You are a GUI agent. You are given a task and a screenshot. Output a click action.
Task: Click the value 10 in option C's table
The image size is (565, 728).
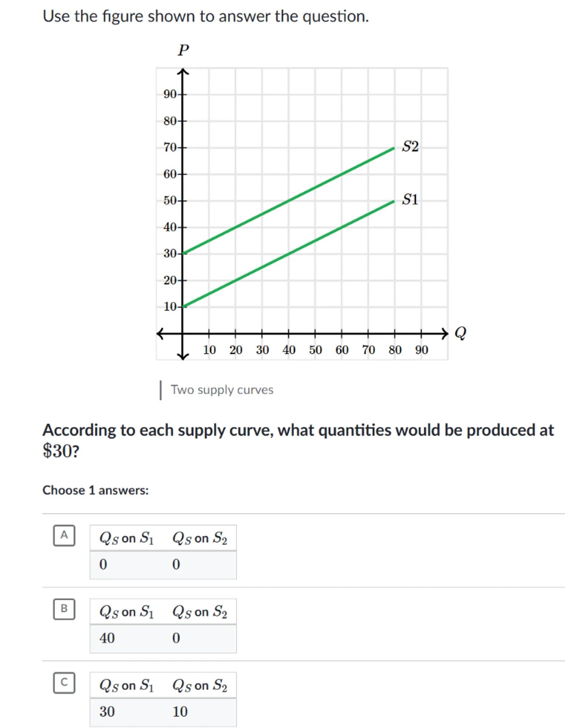pyautogui.click(x=180, y=712)
